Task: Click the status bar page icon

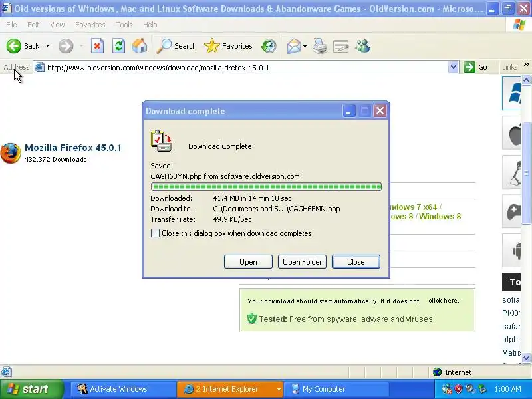Action: (x=7, y=372)
